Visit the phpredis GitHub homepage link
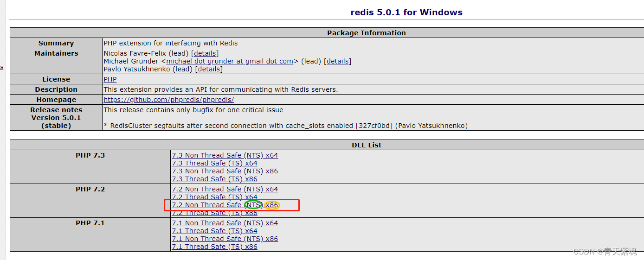The image size is (644, 260). tap(169, 100)
